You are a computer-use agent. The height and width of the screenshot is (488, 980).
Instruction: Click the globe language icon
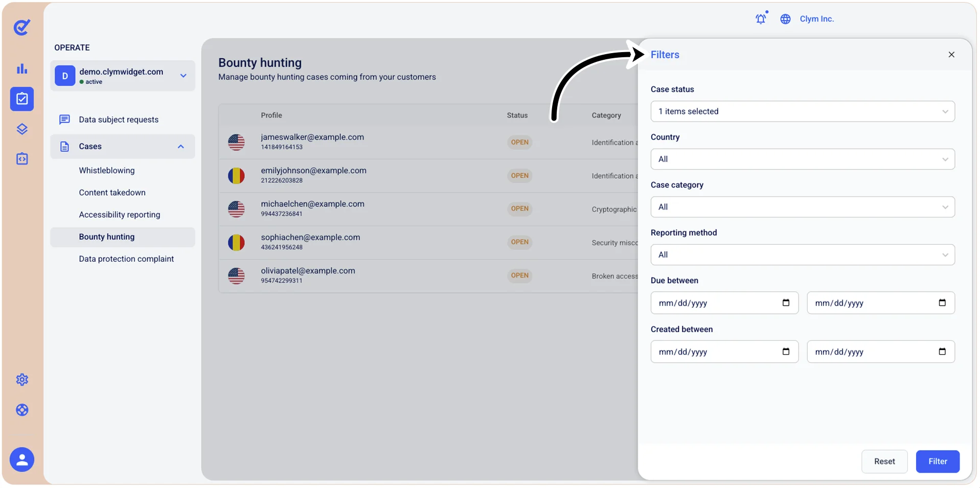coord(785,19)
